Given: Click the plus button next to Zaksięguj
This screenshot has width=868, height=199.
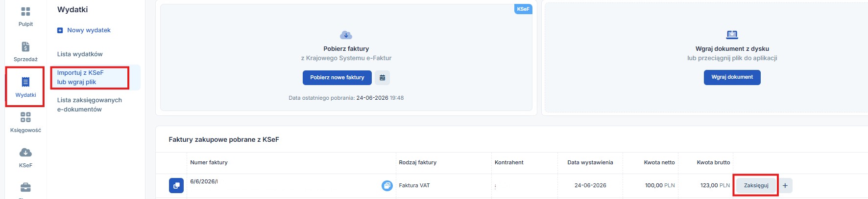Looking at the screenshot, I should [785, 186].
